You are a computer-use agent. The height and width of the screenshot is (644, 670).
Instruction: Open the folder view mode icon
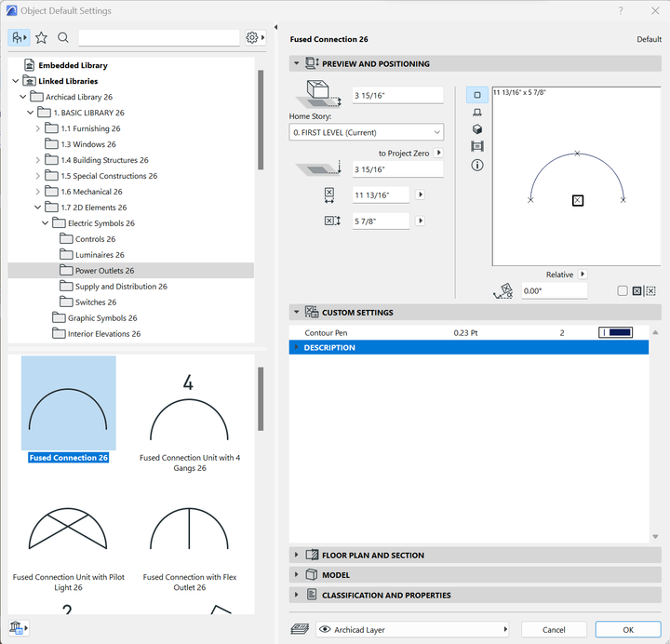click(19, 38)
